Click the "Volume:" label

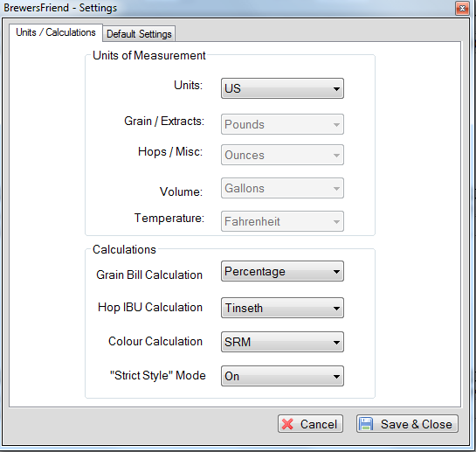pos(181,191)
